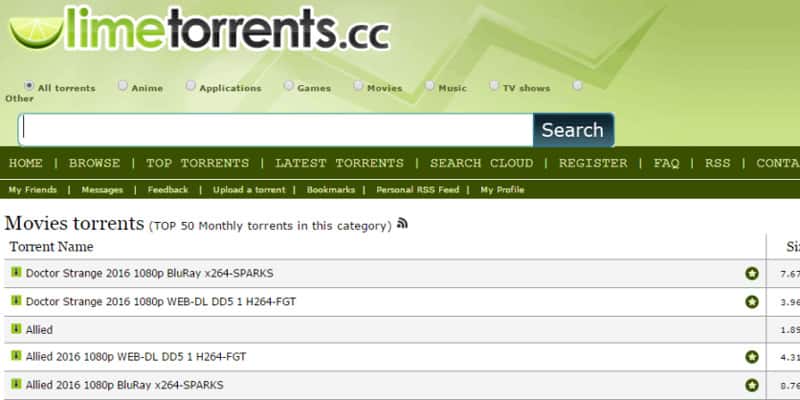Click the limetorrents.cc lime logo
This screenshot has width=800, height=400.
click(199, 29)
